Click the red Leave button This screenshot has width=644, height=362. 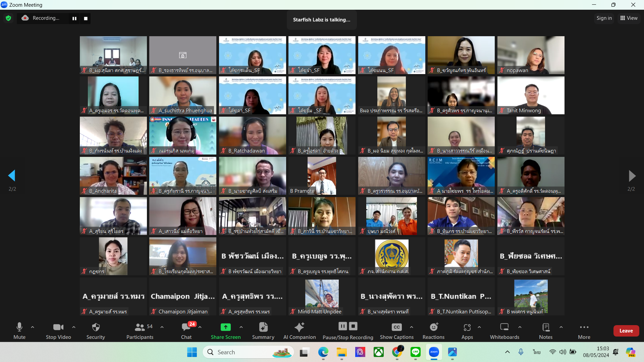point(626,330)
